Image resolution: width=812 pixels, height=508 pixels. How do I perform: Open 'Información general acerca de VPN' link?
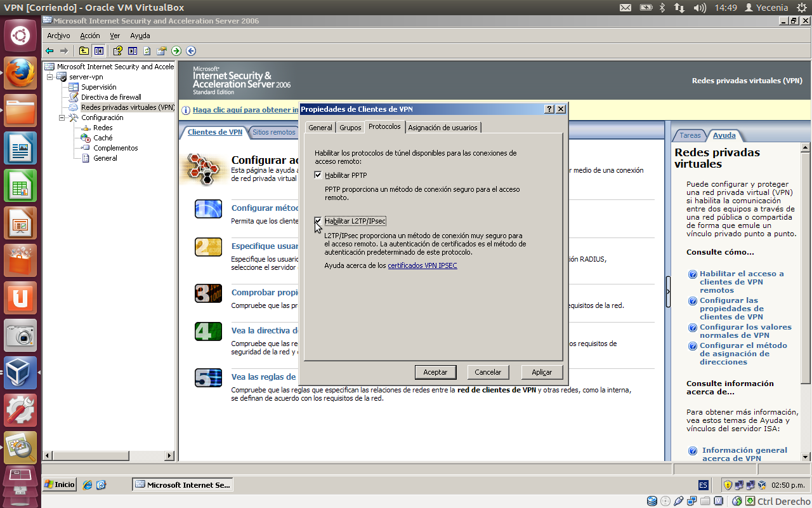coord(745,454)
